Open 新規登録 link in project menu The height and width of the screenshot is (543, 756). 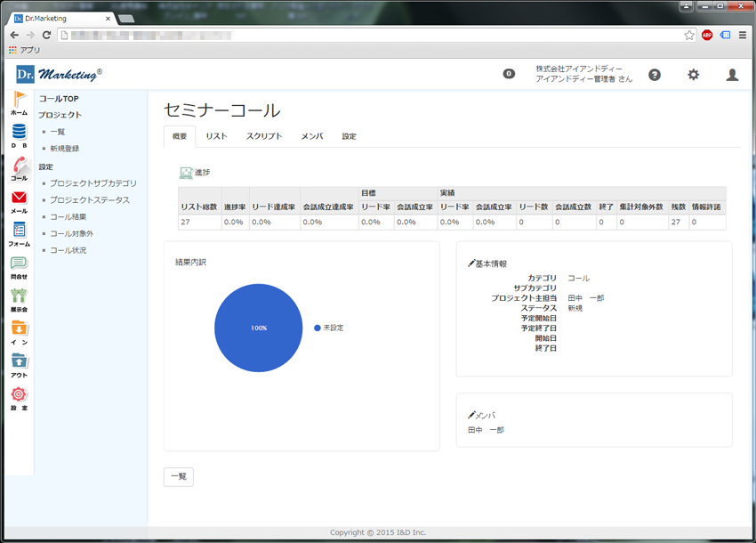click(x=64, y=149)
